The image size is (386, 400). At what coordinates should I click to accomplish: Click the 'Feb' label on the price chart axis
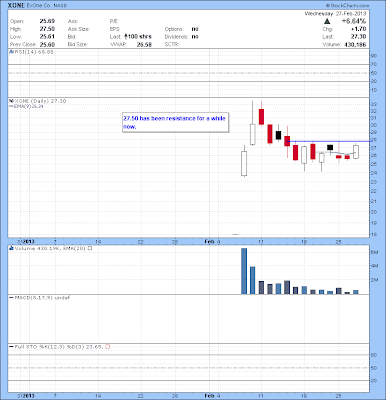pyautogui.click(x=209, y=241)
